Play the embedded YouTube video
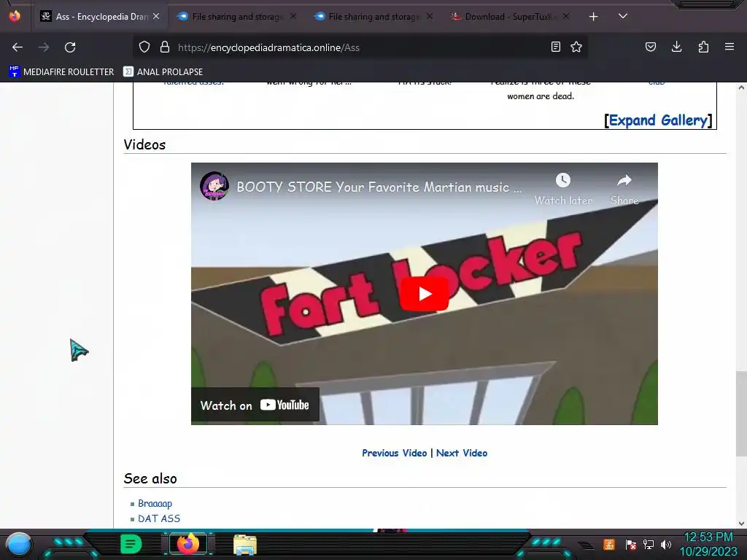The height and width of the screenshot is (560, 747). 424,294
